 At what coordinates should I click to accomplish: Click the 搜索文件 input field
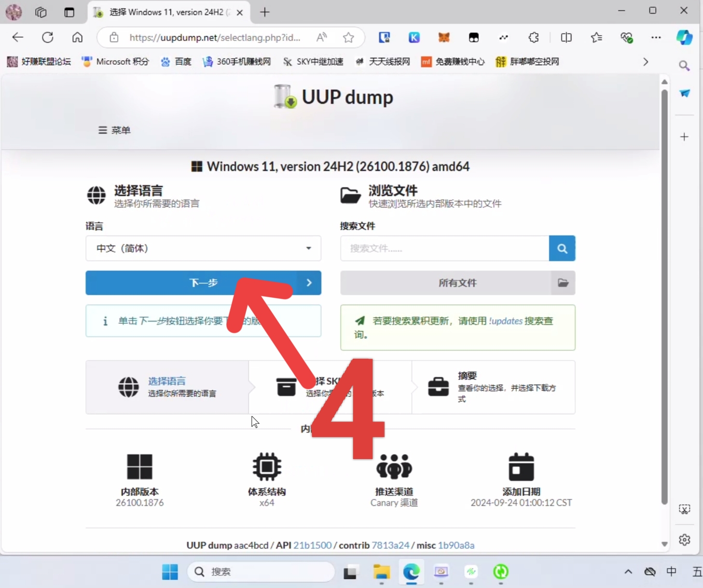(445, 248)
